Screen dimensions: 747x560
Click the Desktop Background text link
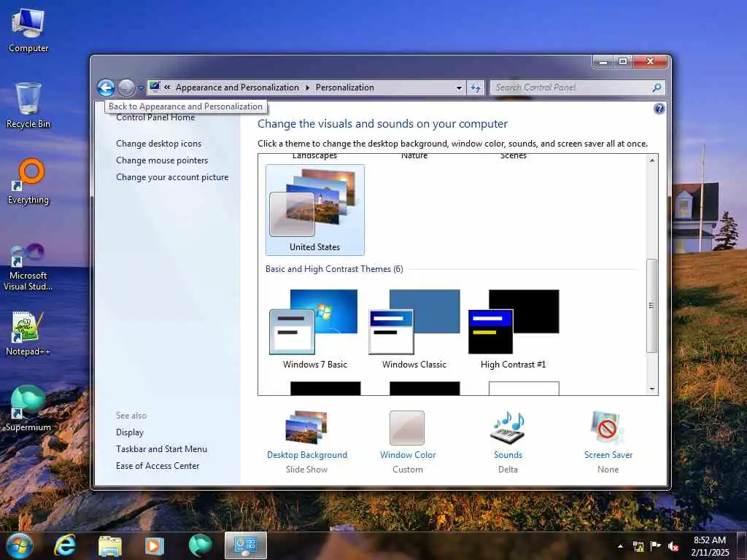click(307, 455)
